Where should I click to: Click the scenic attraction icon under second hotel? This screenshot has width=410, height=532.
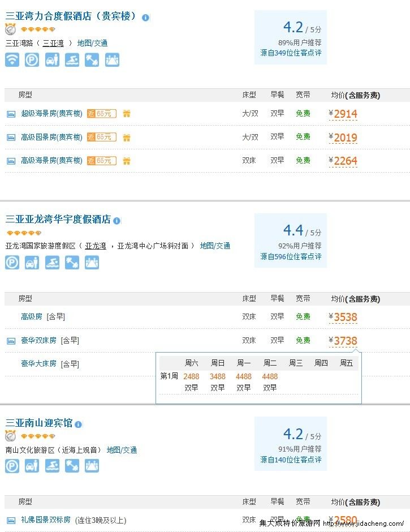(x=92, y=262)
